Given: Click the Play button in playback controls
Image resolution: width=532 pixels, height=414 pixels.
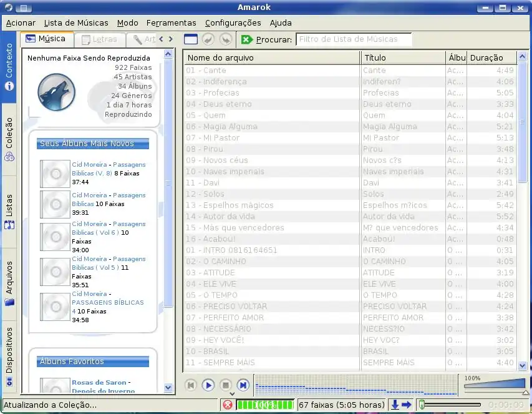Looking at the screenshot, I should 208,385.
